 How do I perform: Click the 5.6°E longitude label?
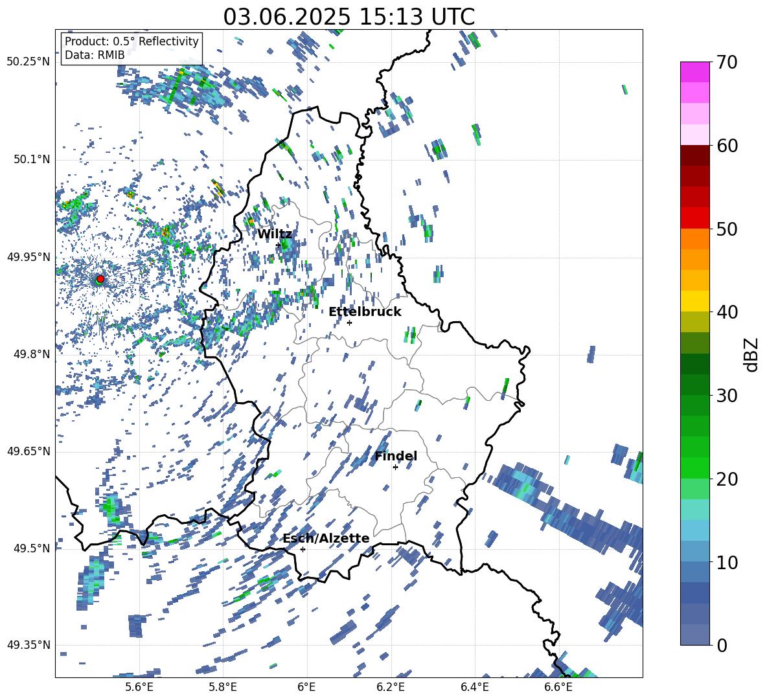point(139,687)
